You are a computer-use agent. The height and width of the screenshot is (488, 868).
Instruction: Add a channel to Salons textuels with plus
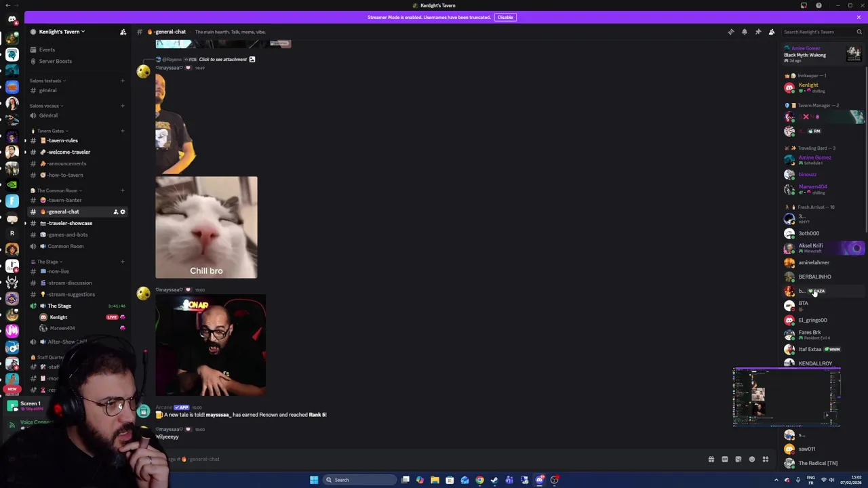[x=123, y=81]
